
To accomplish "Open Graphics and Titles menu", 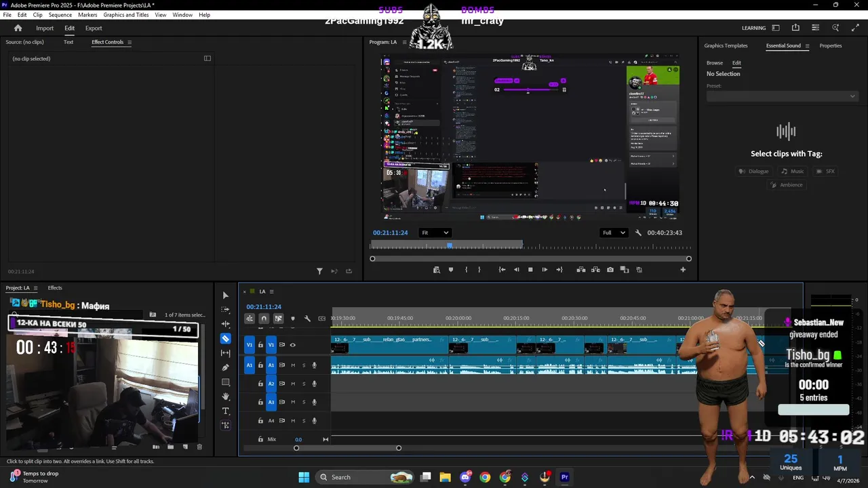I will pyautogui.click(x=126, y=15).
